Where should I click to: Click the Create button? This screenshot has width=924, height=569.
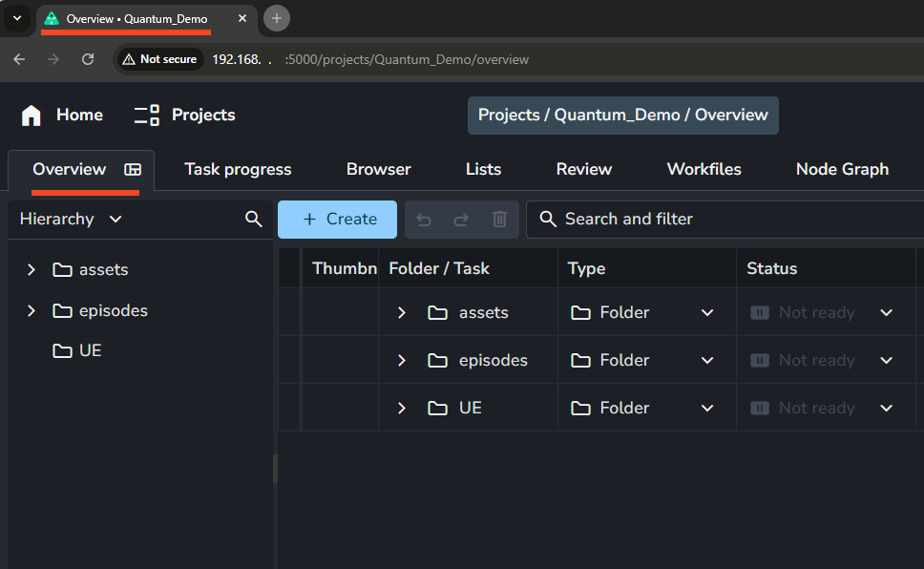tap(337, 220)
